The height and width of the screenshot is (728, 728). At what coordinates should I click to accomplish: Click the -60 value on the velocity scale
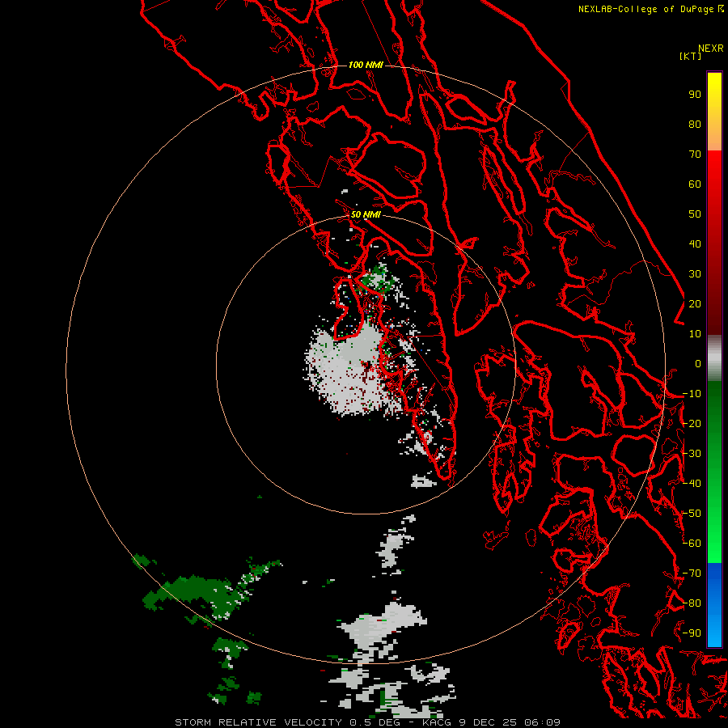pos(692,544)
